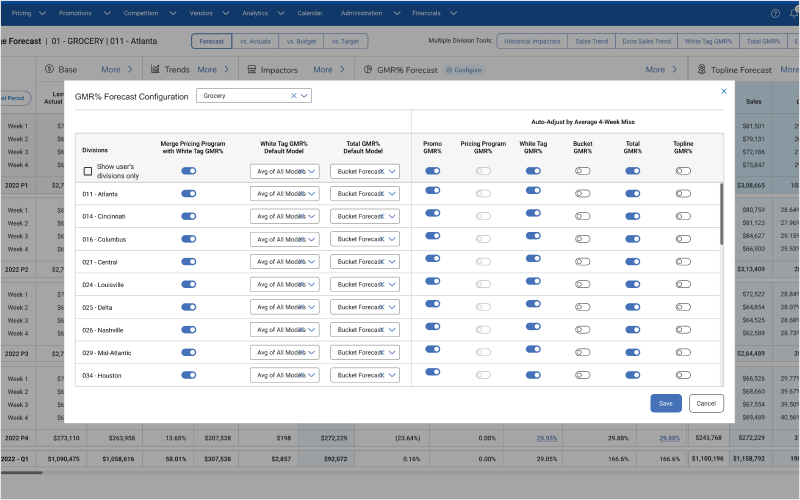Switch to the vs. Budget tab

(x=301, y=41)
